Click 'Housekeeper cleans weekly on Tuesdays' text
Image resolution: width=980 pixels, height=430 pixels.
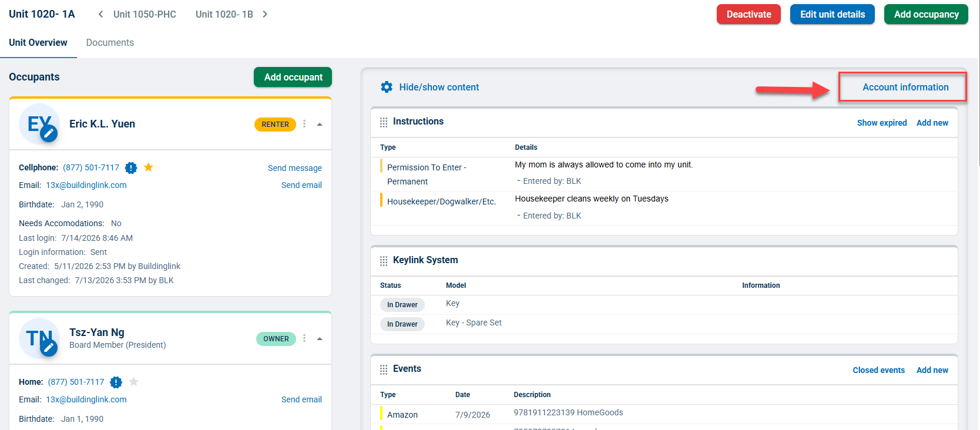click(592, 199)
